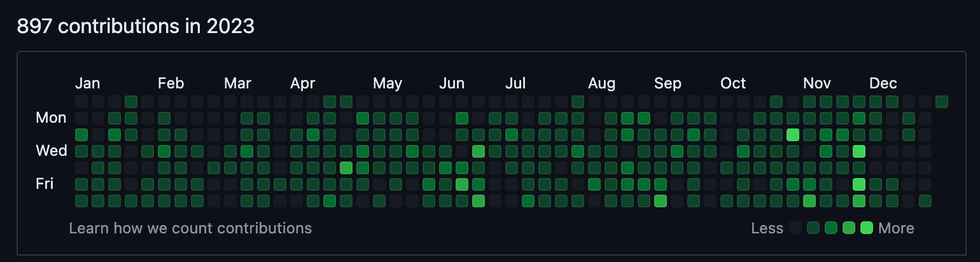This screenshot has height=262, width=980.
Task: Click the 'Wed' weekday label
Action: click(52, 151)
